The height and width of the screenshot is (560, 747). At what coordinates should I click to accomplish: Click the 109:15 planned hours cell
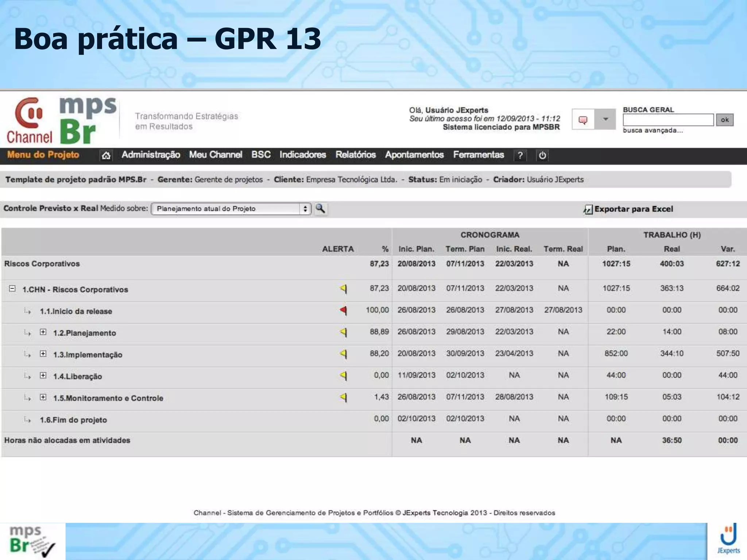(x=616, y=397)
